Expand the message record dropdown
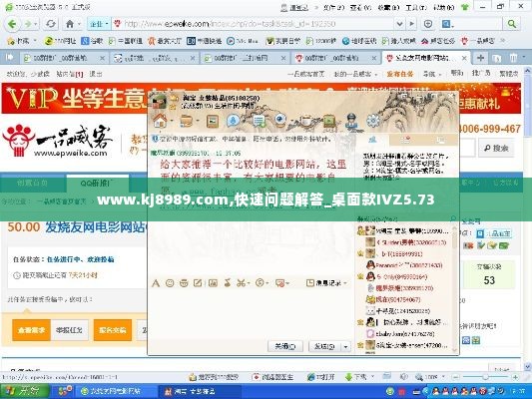Viewport: 532px width, 399px height. click(345, 282)
